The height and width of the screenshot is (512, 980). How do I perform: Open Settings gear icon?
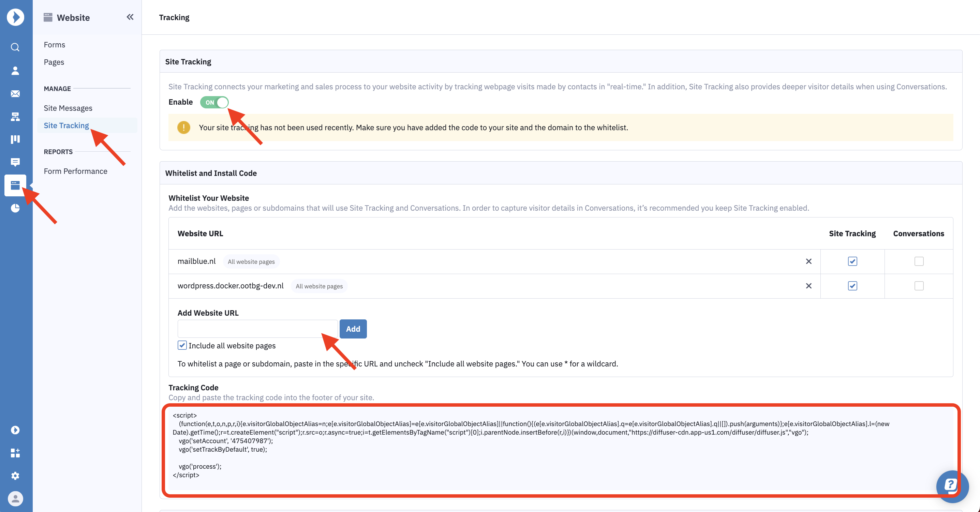pyautogui.click(x=15, y=476)
